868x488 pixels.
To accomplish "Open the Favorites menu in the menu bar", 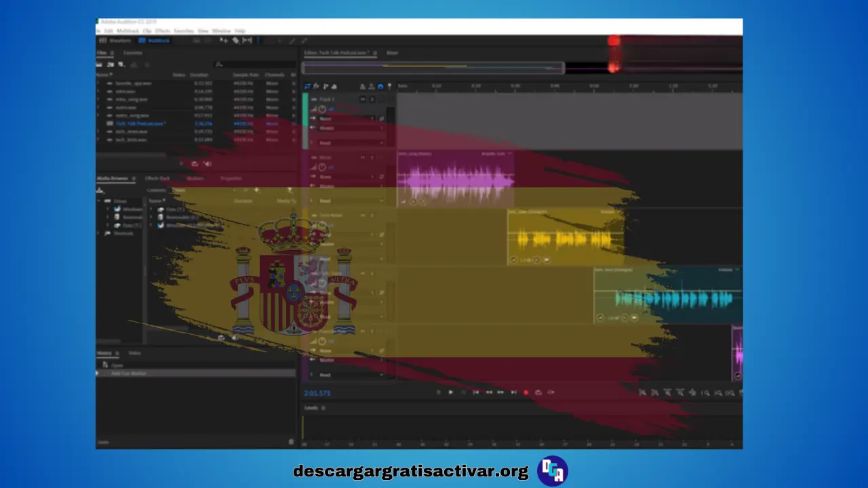I will [184, 31].
